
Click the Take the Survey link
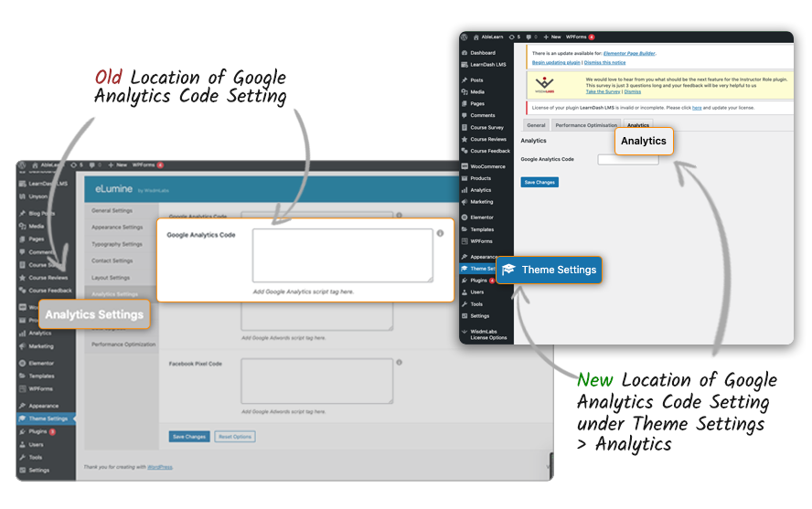[x=603, y=91]
